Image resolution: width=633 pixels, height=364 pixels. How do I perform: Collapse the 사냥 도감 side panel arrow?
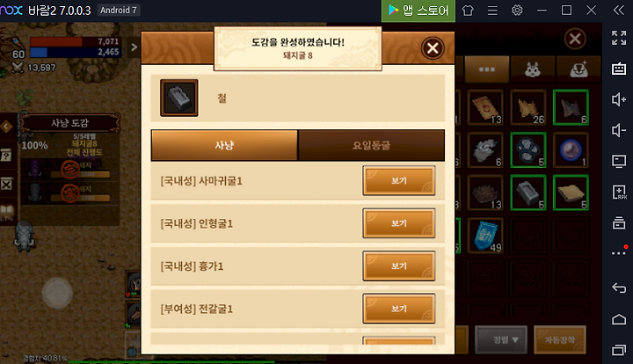pos(6,127)
